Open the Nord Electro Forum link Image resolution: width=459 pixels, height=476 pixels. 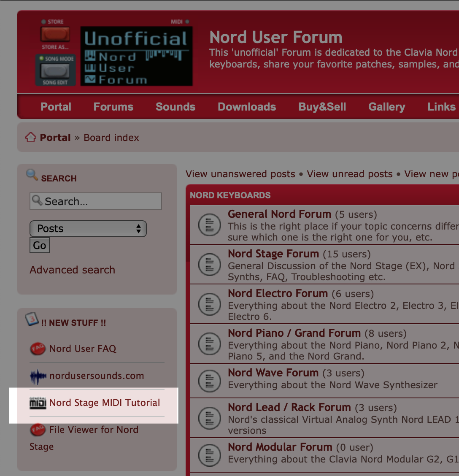coord(278,294)
